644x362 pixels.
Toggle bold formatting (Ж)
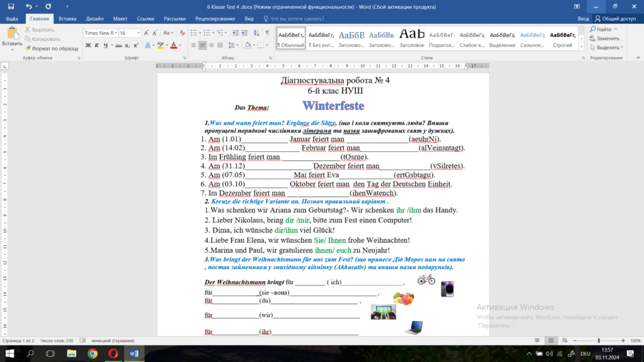point(88,46)
